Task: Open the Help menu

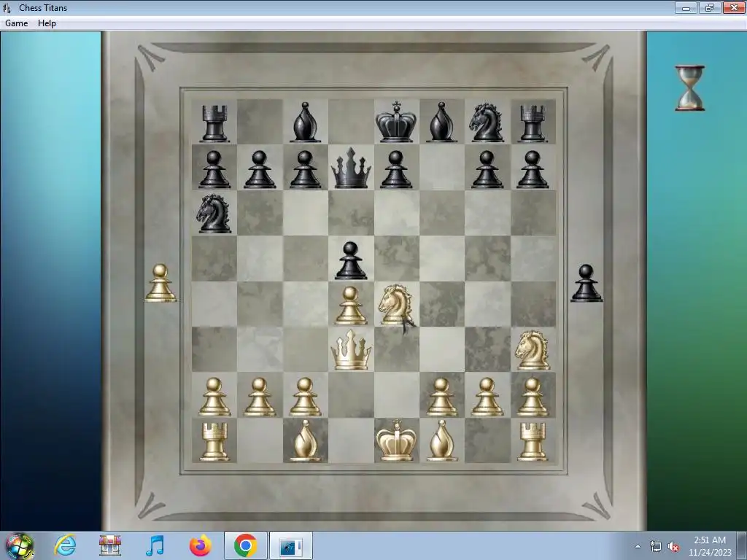Action: tap(47, 23)
